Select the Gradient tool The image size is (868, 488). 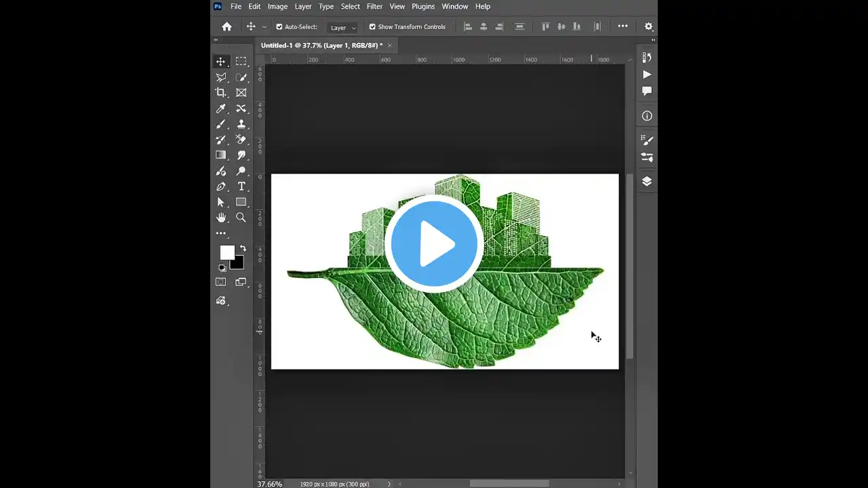220,155
